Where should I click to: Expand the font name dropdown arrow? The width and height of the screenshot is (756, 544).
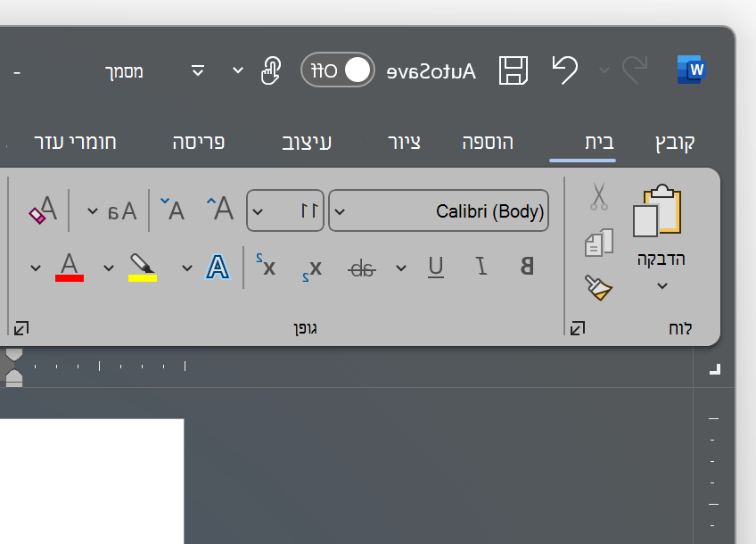(340, 211)
